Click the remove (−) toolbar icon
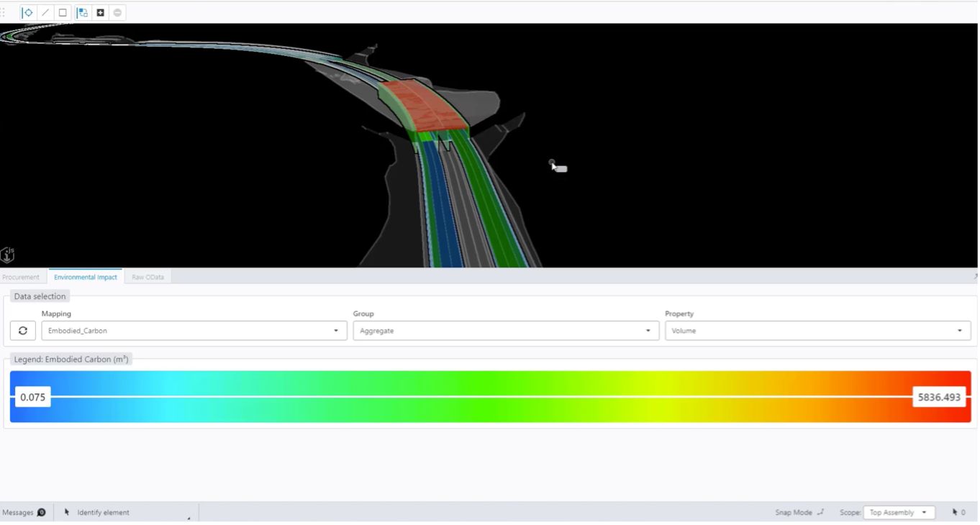This screenshot has width=980, height=525. tap(117, 12)
